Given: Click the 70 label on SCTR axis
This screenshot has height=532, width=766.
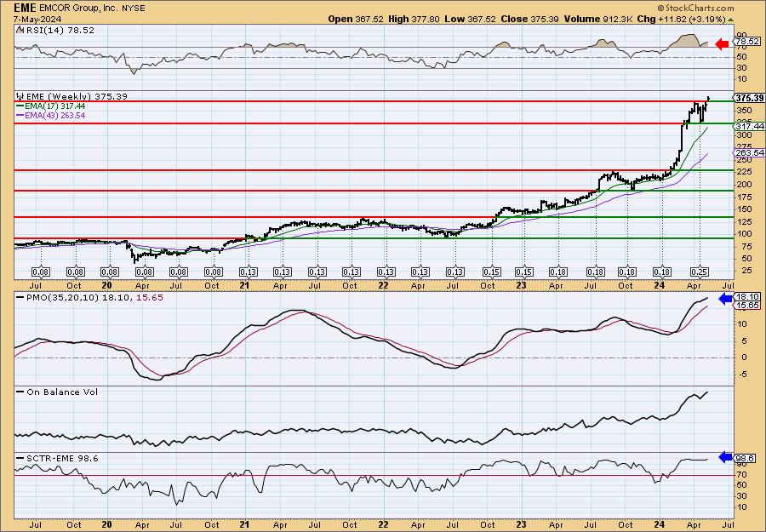Looking at the screenshot, I should point(742,474).
